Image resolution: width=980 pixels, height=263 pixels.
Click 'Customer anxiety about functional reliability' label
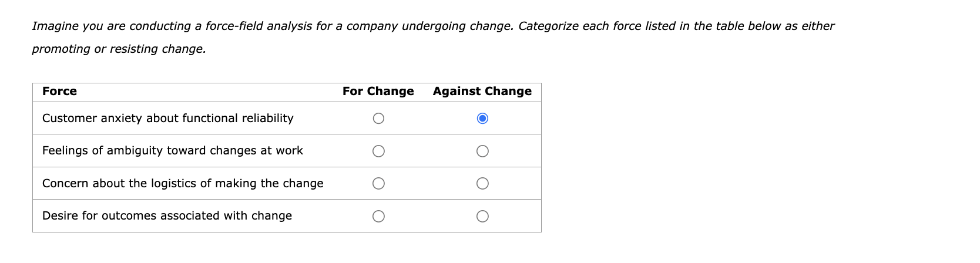pos(167,119)
